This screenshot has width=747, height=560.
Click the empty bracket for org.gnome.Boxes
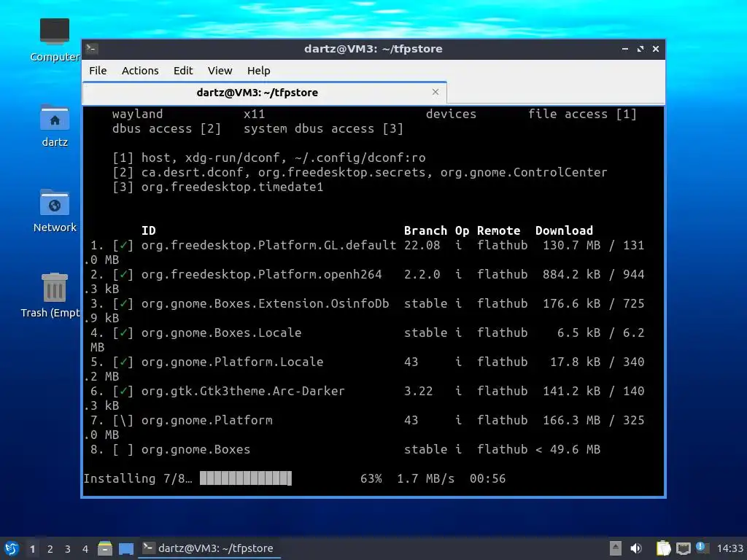123,449
